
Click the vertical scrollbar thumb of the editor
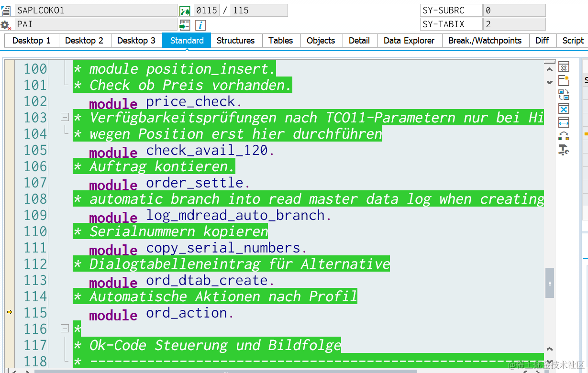pyautogui.click(x=550, y=283)
